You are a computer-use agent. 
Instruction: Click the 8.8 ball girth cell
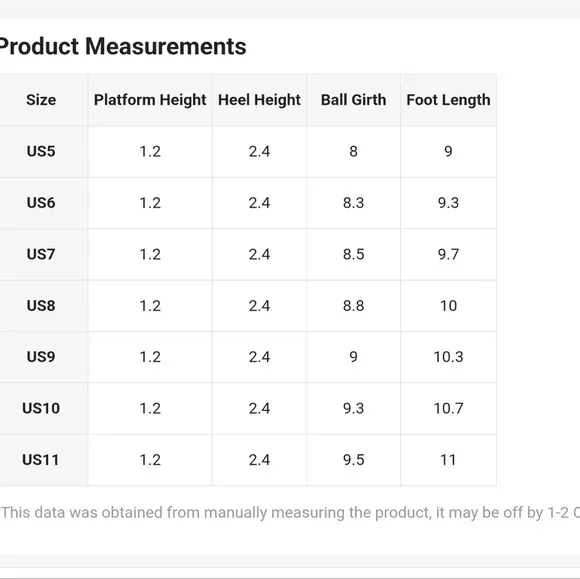point(353,306)
